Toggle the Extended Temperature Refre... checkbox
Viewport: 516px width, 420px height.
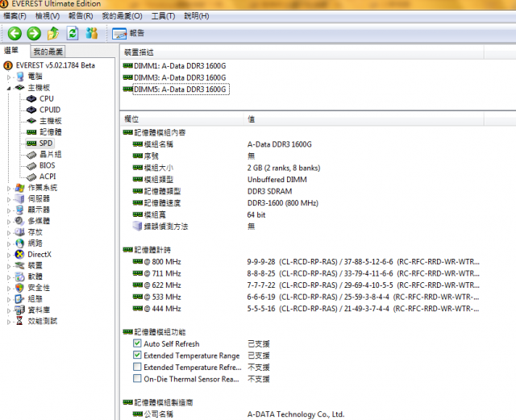click(x=137, y=367)
